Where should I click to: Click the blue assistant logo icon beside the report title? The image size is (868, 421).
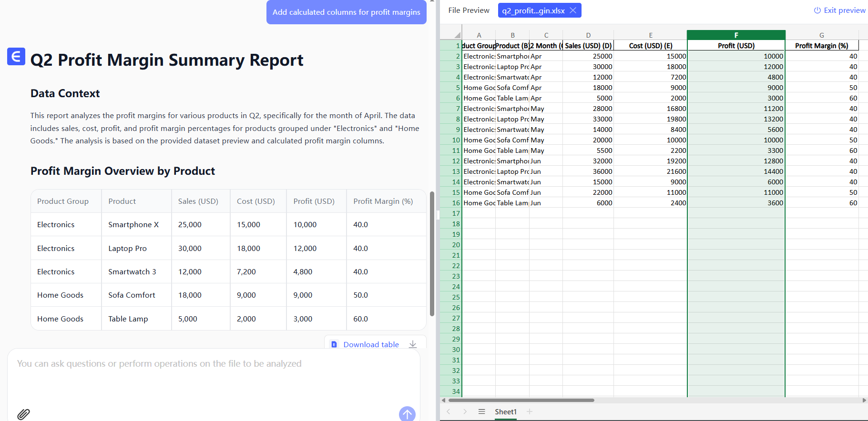pos(16,57)
